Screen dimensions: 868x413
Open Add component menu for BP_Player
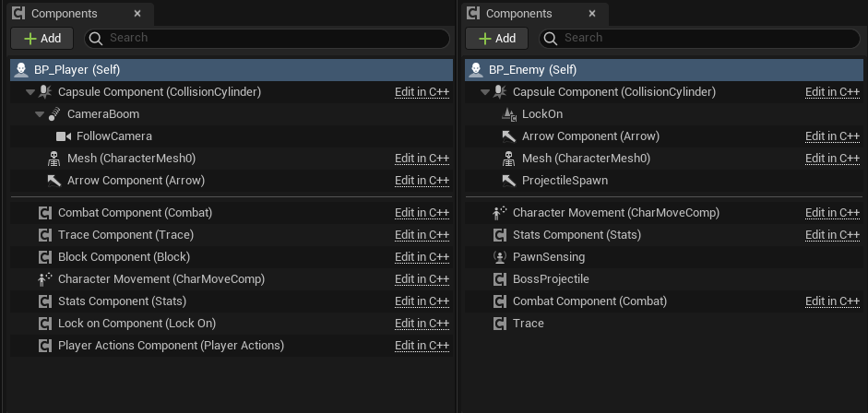[x=42, y=38]
